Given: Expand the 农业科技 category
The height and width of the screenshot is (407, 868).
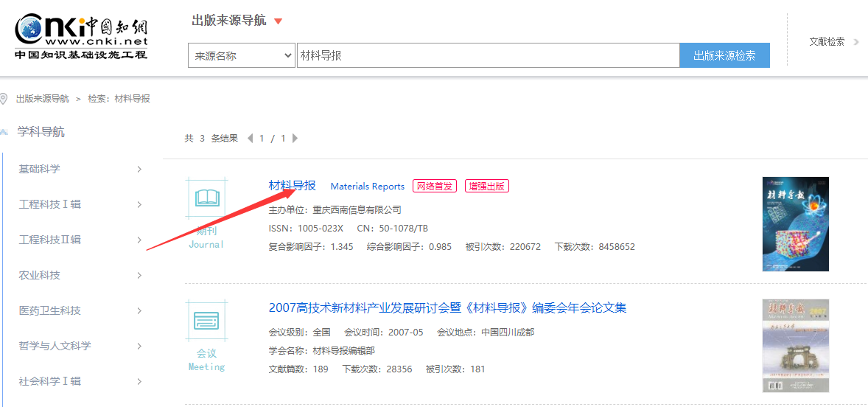Looking at the screenshot, I should (x=139, y=276).
